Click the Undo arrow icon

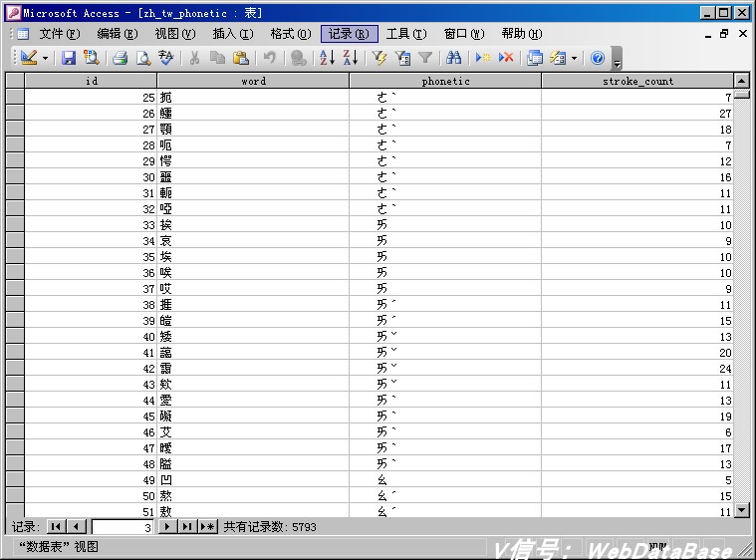click(x=270, y=58)
